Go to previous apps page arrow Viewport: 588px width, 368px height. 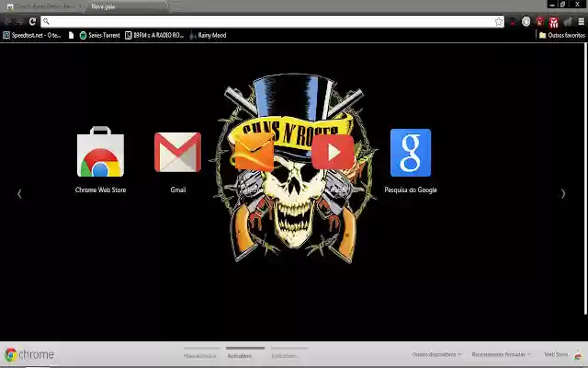19,194
